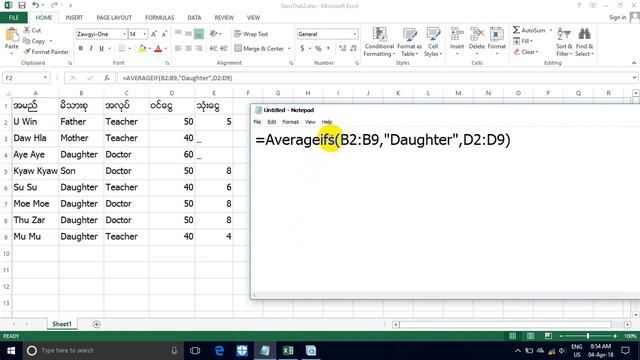Switch to the INSERT tab
Screen dimensions: 640x360
(x=74, y=18)
